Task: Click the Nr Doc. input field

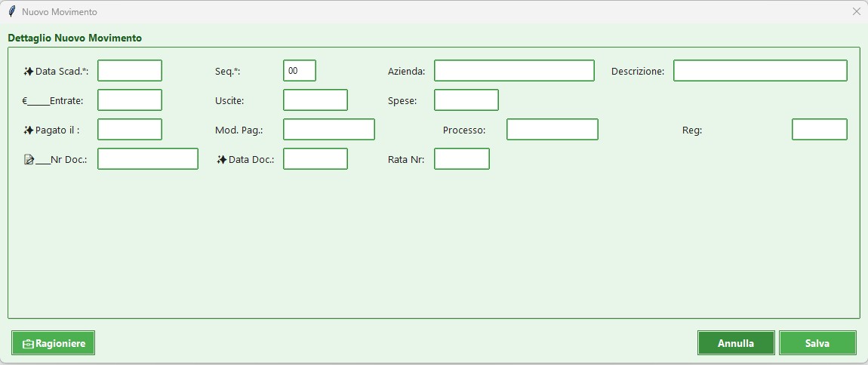Action: tap(148, 158)
